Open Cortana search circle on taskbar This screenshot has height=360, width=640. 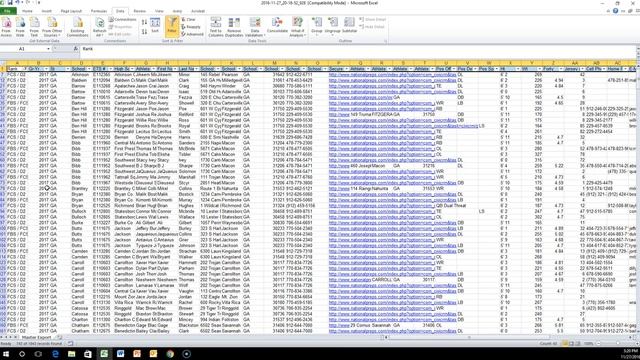[22, 354]
